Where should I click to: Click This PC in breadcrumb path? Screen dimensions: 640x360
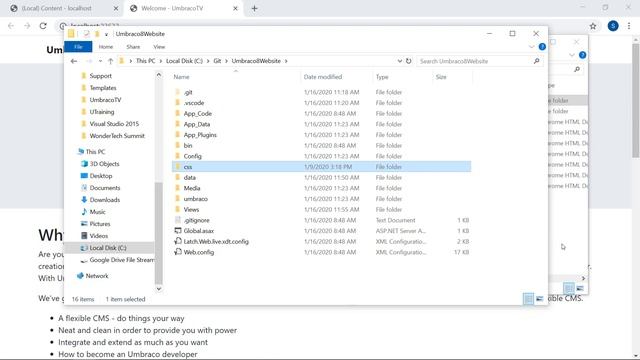(x=145, y=61)
